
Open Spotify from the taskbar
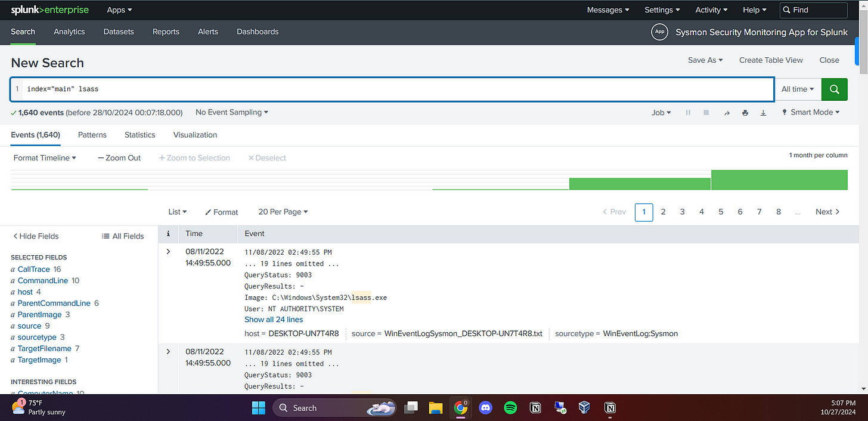510,408
